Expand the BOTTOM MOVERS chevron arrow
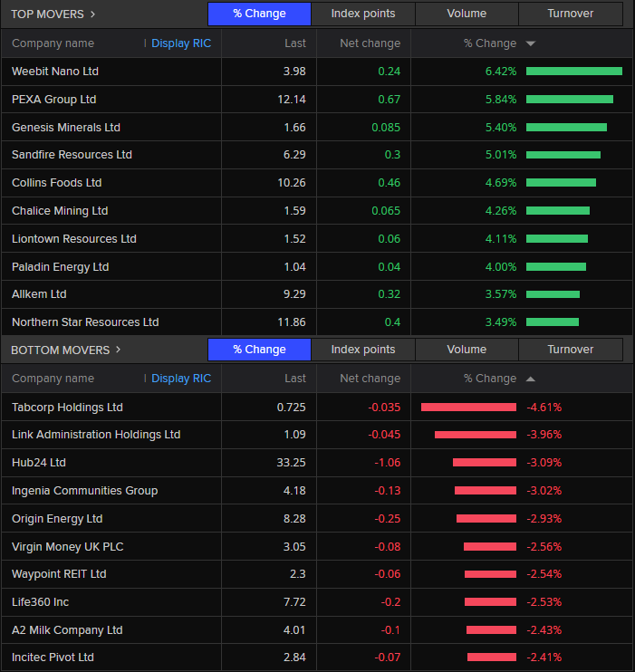 pos(118,350)
